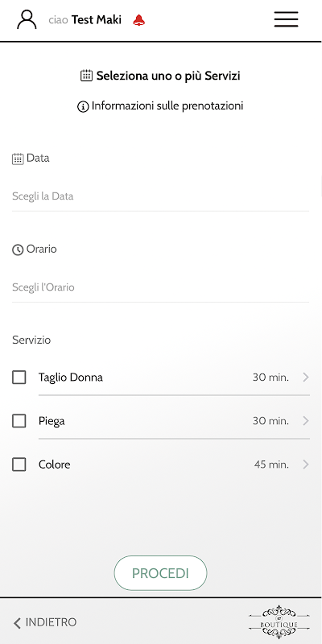
Task: Go back using INDIETRO
Action: point(45,622)
